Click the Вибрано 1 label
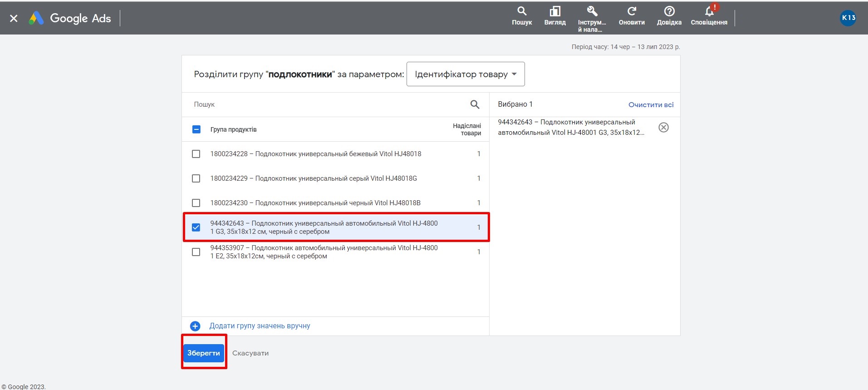868x390 pixels. tap(515, 104)
